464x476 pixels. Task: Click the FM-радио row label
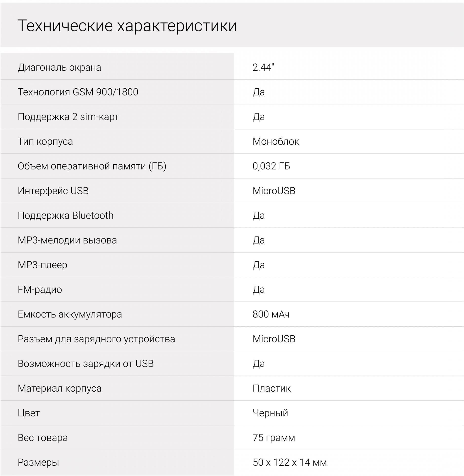click(x=40, y=290)
